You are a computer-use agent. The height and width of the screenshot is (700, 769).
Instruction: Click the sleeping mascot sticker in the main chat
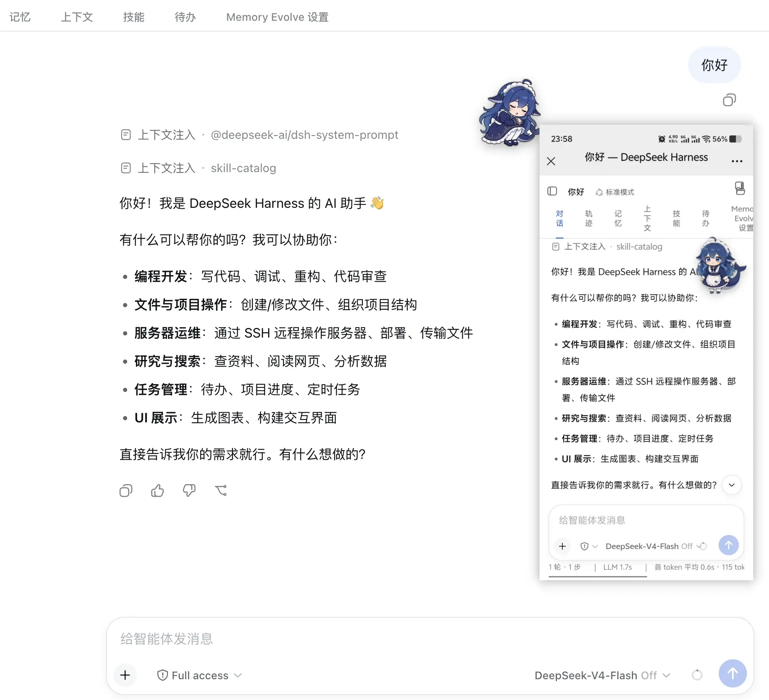pos(510,113)
